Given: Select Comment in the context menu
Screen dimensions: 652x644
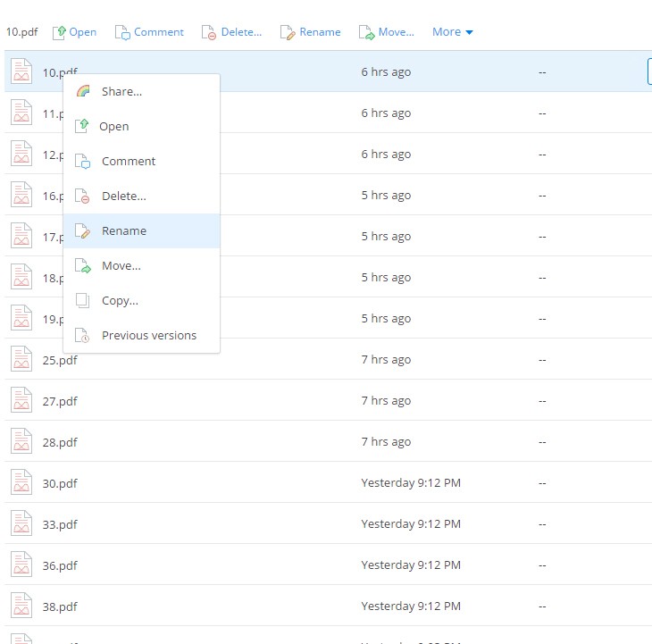Looking at the screenshot, I should 129,161.
